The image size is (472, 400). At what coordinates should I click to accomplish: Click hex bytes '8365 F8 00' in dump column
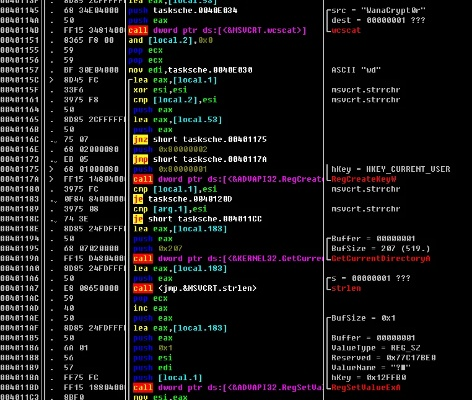[x=89, y=40]
